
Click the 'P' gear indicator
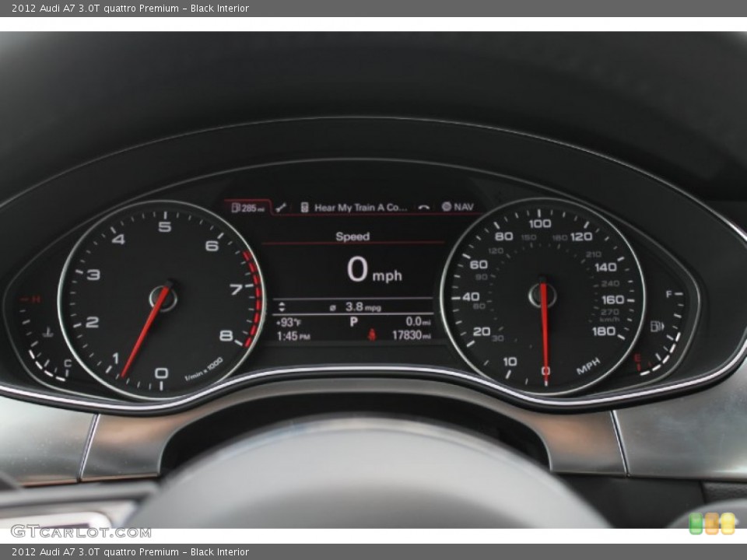(x=353, y=322)
